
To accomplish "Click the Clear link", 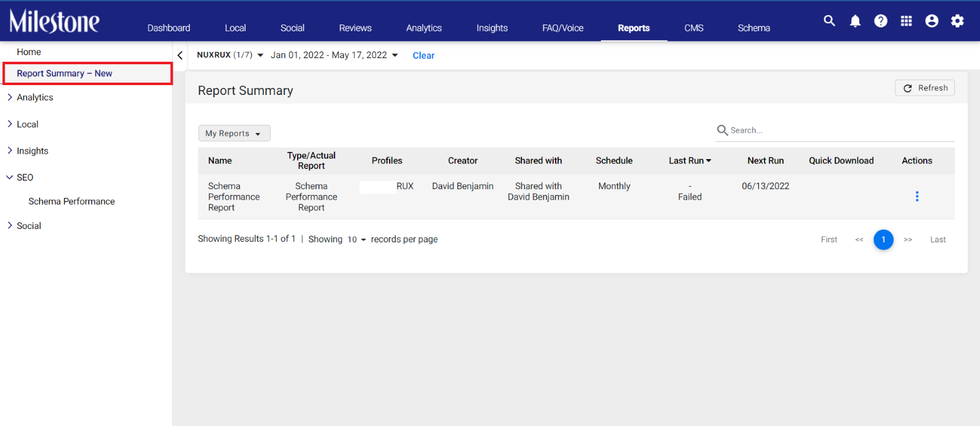I will pos(423,55).
